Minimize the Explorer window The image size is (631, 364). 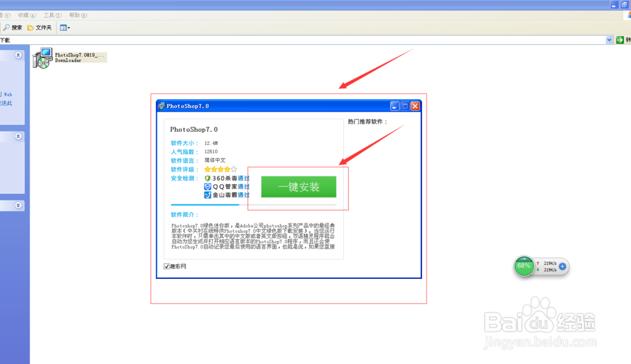614,5
